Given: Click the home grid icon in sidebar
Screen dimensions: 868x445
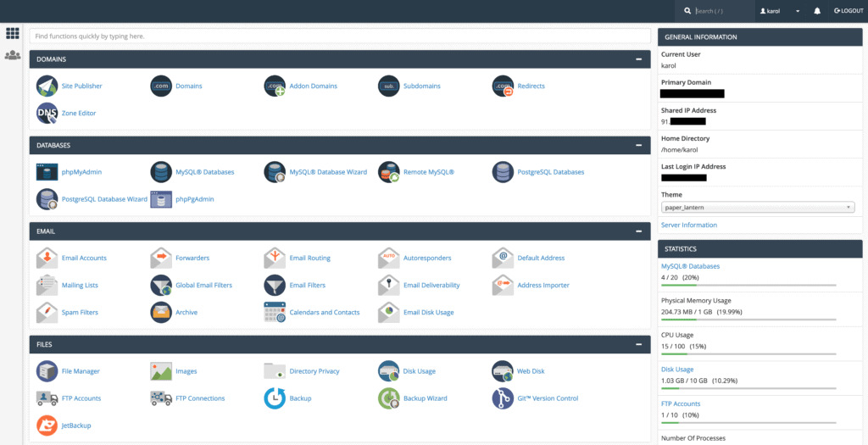Looking at the screenshot, I should tap(12, 33).
